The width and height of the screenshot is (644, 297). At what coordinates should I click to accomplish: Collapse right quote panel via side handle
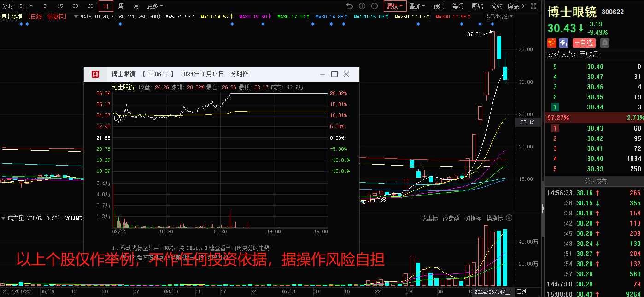pyautogui.click(x=542, y=210)
